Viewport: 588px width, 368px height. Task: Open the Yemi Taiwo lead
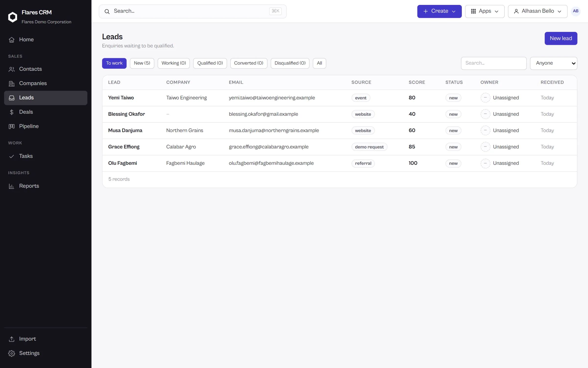121,98
